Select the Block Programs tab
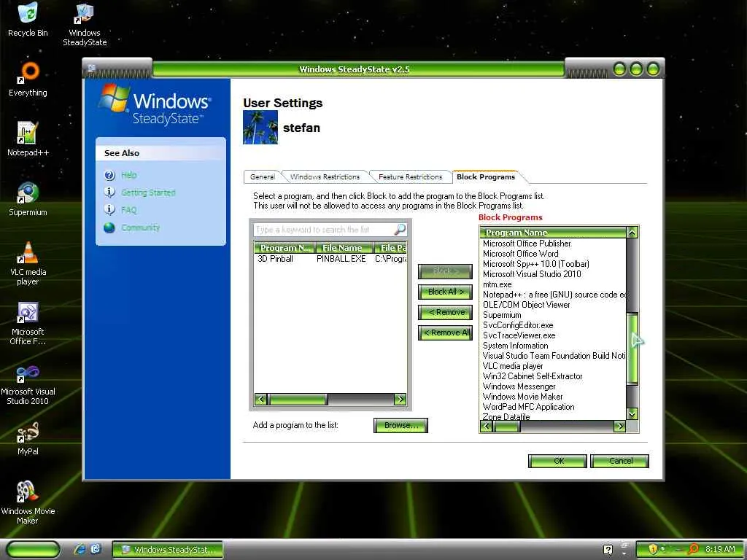Image resolution: width=747 pixels, height=560 pixels. (486, 176)
